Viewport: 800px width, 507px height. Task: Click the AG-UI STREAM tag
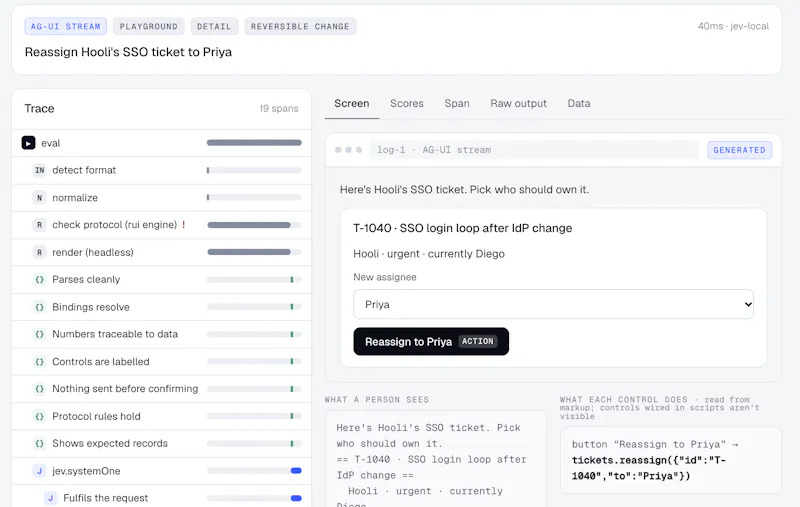click(65, 27)
